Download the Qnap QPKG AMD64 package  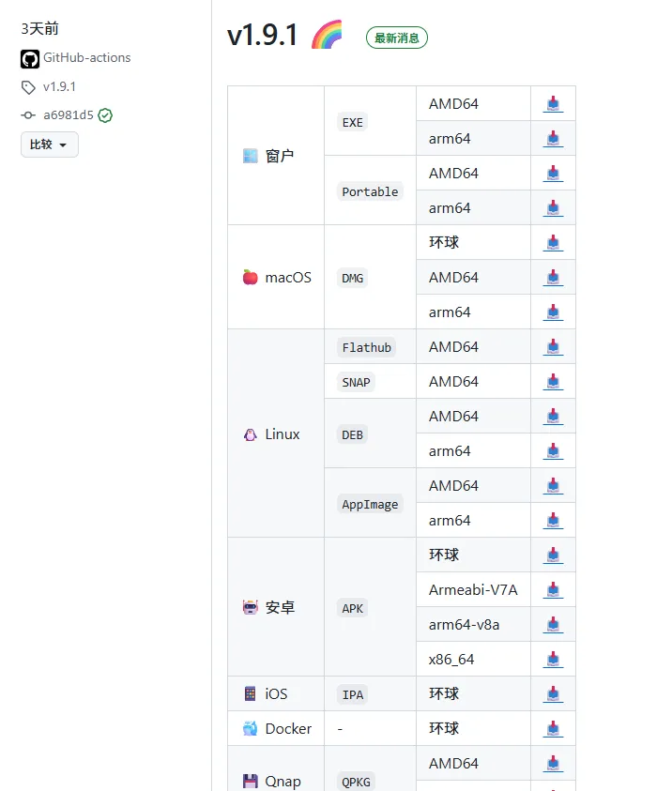tap(553, 764)
